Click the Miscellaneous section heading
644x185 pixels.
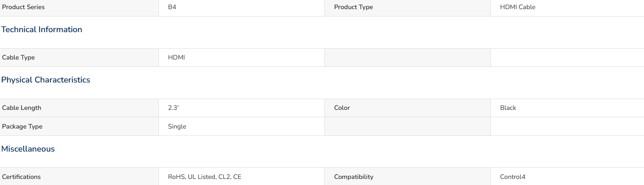tap(28, 149)
